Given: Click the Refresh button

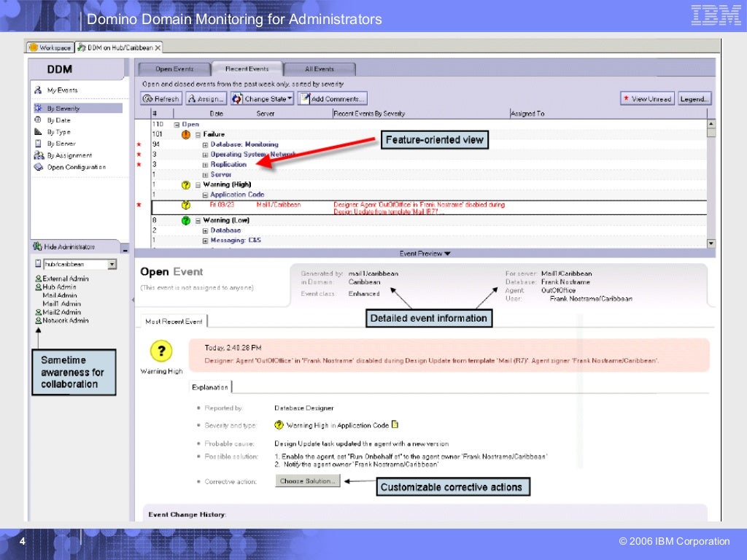Looking at the screenshot, I should 161,98.
